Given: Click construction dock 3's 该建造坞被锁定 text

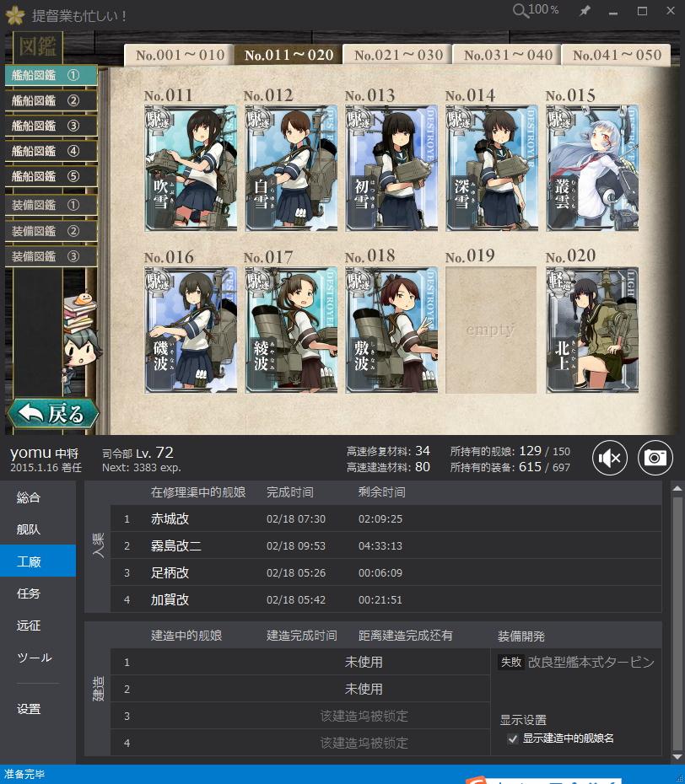Looking at the screenshot, I should [x=364, y=716].
